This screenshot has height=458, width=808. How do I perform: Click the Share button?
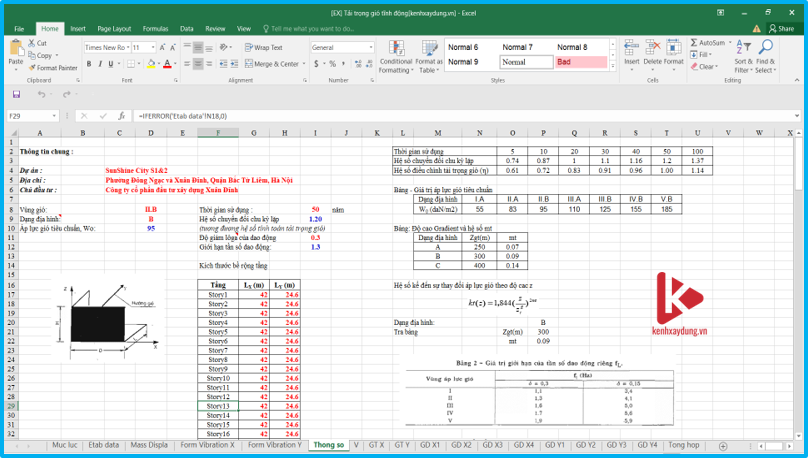pyautogui.click(x=783, y=29)
